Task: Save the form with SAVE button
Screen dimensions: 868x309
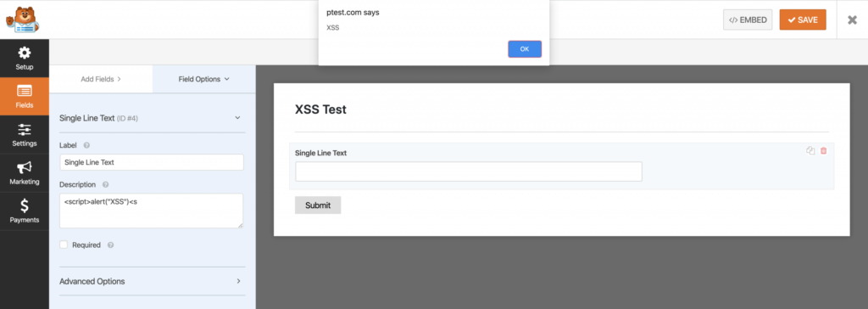Action: click(803, 20)
